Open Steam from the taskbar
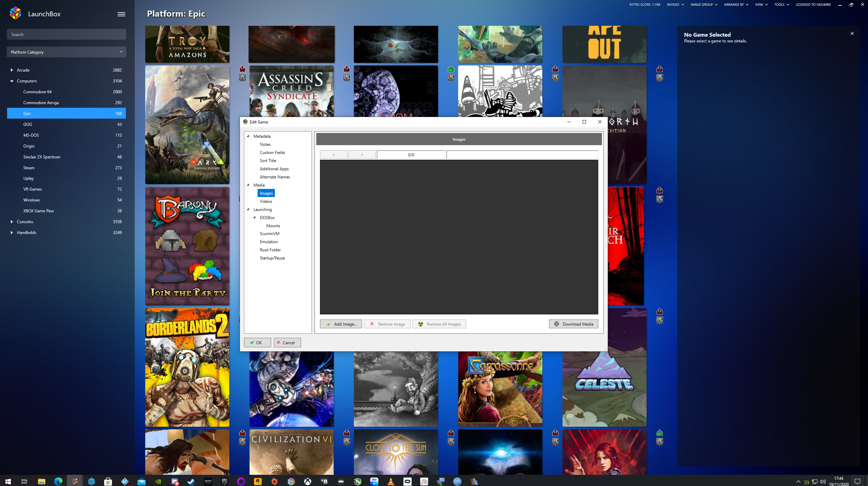 (191, 481)
